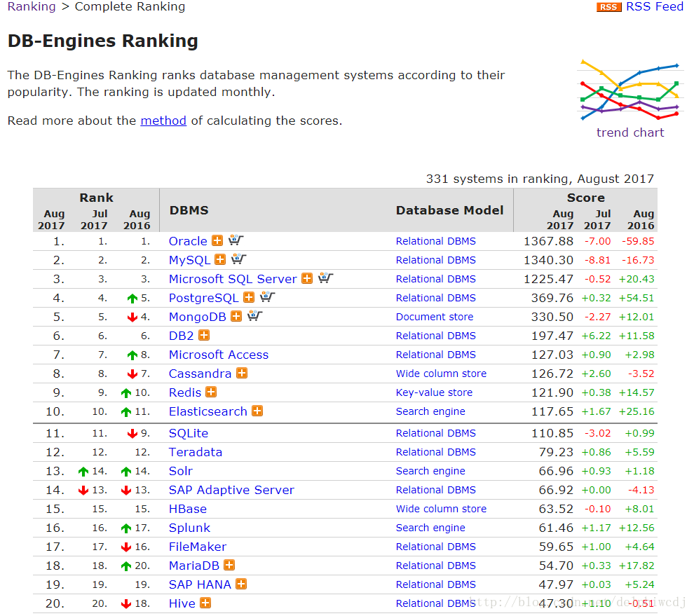Click Wide column store in Cassandra row
The width and height of the screenshot is (694, 616).
click(x=441, y=374)
